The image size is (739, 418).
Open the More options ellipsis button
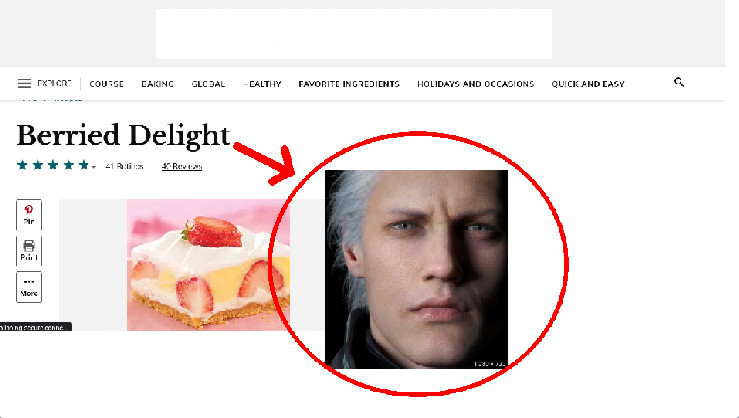tap(29, 287)
